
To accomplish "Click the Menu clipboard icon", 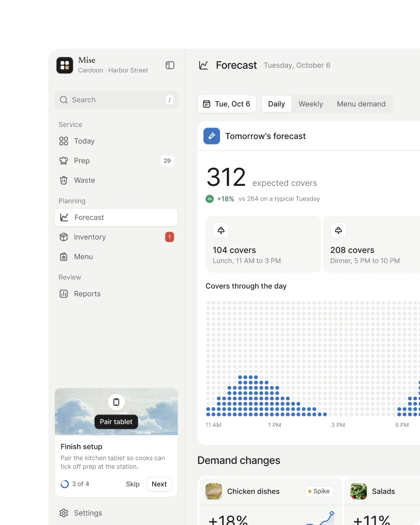I will 64,257.
